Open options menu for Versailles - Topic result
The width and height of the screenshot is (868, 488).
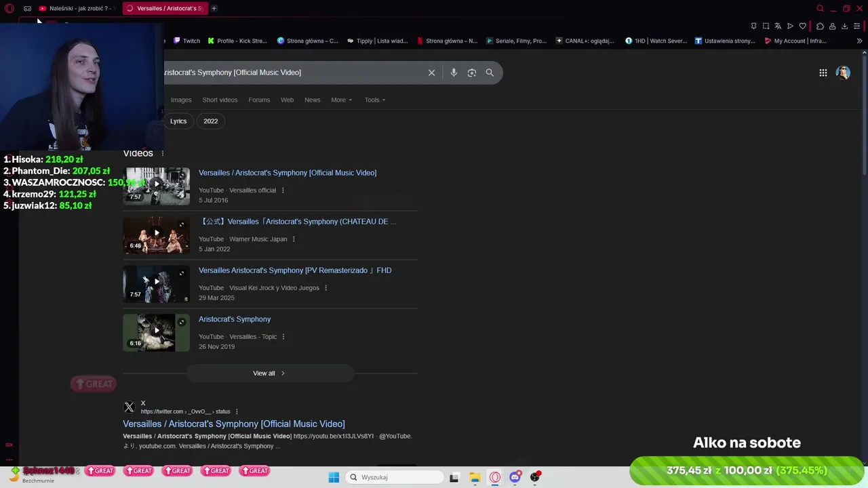283,337
